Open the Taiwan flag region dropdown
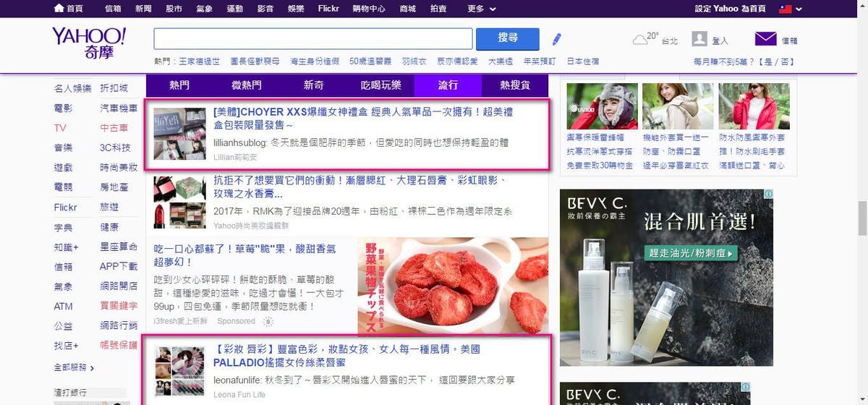 click(789, 9)
